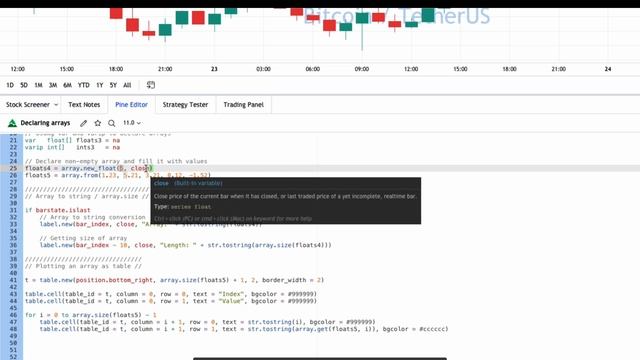The width and height of the screenshot is (640, 360).
Task: Open the Stock Screener tab
Action: coord(28,105)
